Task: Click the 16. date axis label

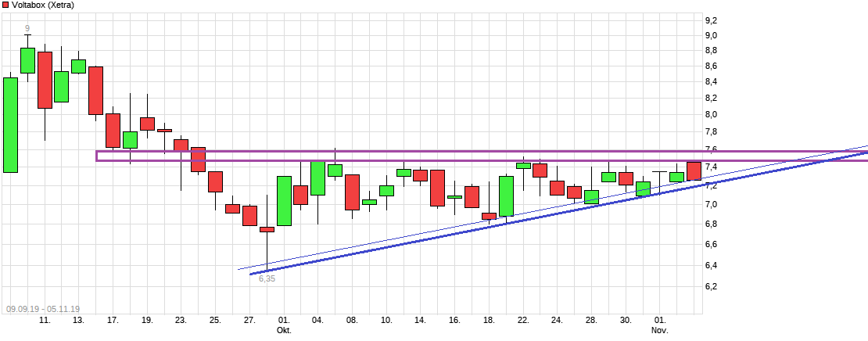Action: click(x=454, y=320)
